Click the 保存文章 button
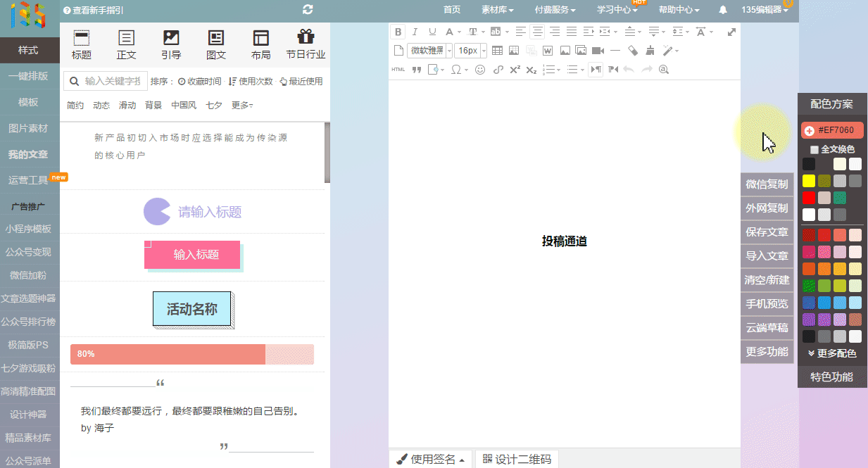 point(767,232)
